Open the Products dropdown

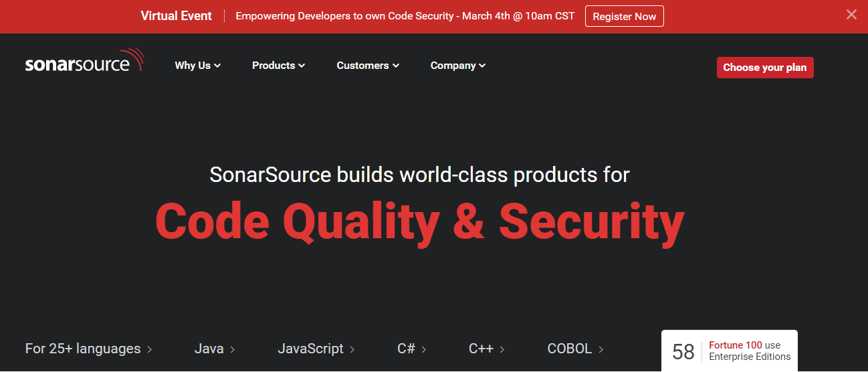(x=278, y=66)
